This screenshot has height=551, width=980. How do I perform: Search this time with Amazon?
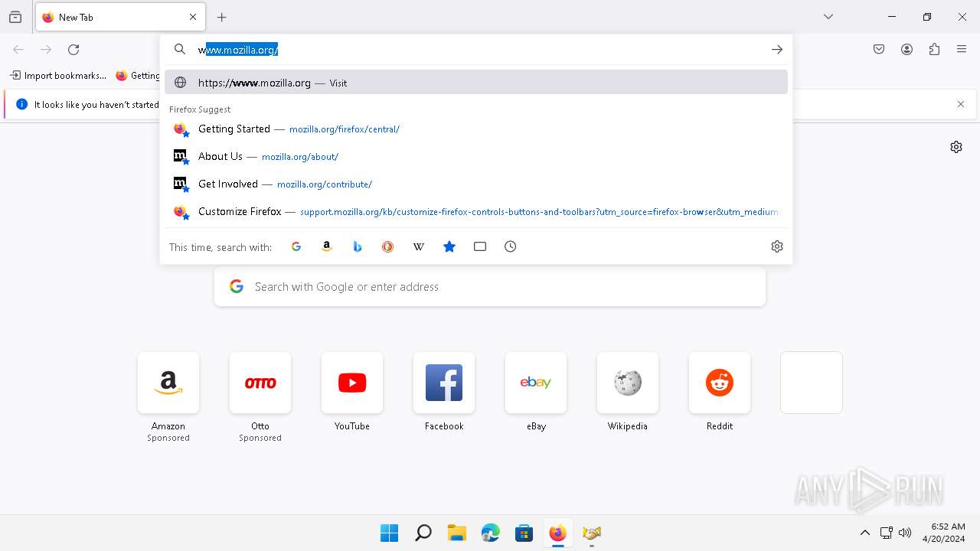(327, 246)
